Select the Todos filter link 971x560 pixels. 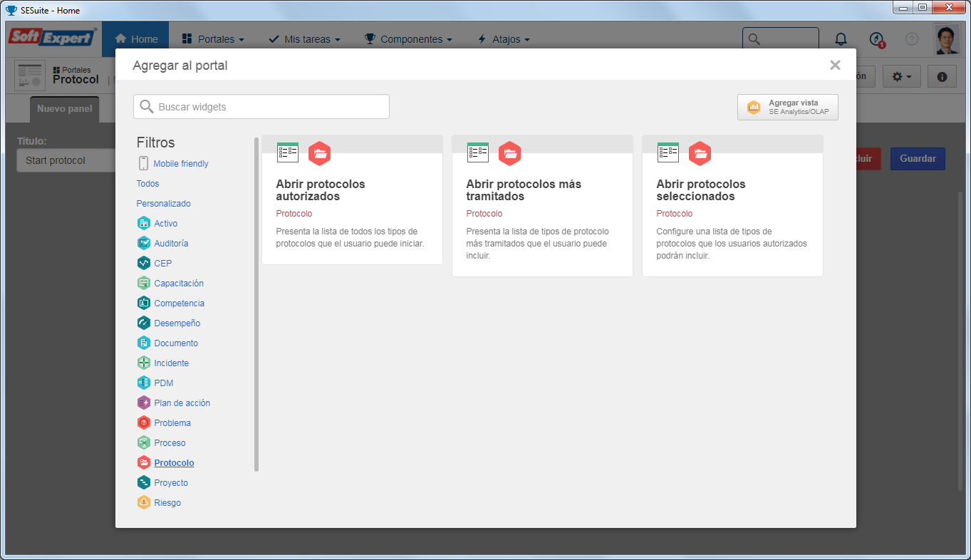tap(148, 183)
